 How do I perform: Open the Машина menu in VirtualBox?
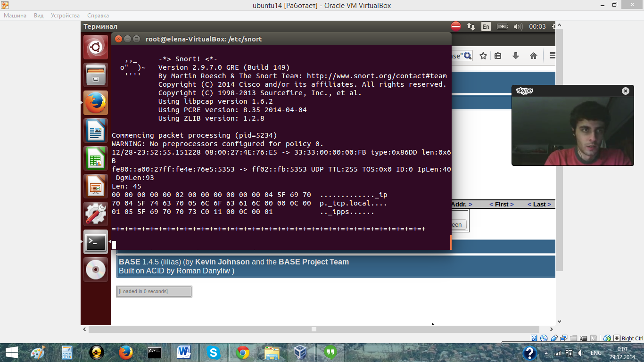pos(16,16)
